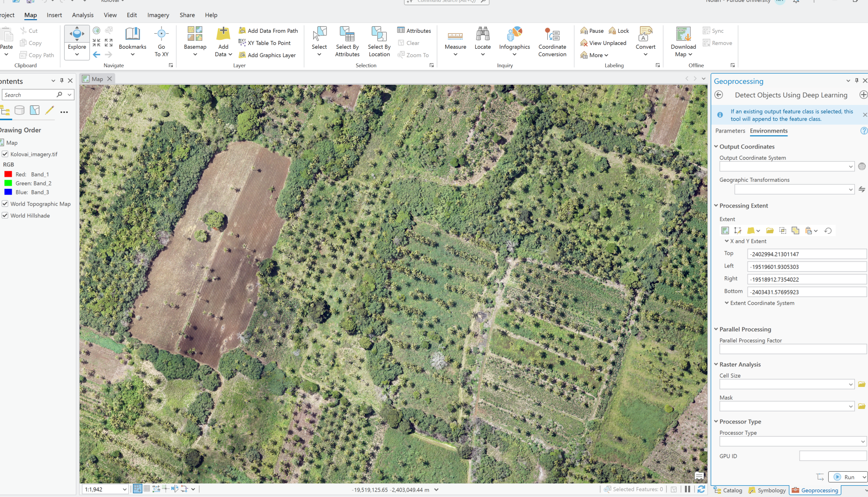Click Add Data From Path

tap(268, 31)
